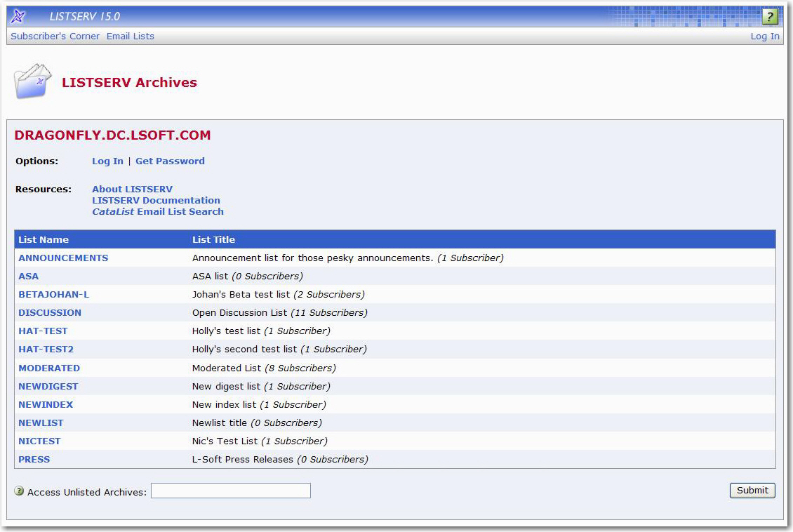The image size is (793, 532).
Task: Click the 'Resources:' label
Action: pos(44,189)
